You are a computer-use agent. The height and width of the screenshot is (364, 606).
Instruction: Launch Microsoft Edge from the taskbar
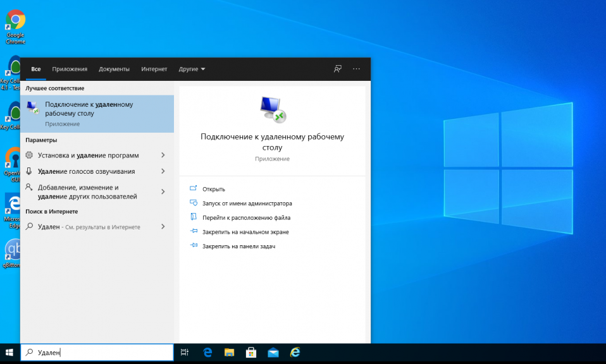[x=207, y=353]
